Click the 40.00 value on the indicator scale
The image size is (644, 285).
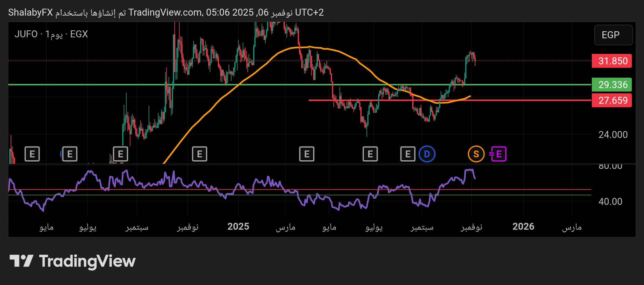[610, 201]
